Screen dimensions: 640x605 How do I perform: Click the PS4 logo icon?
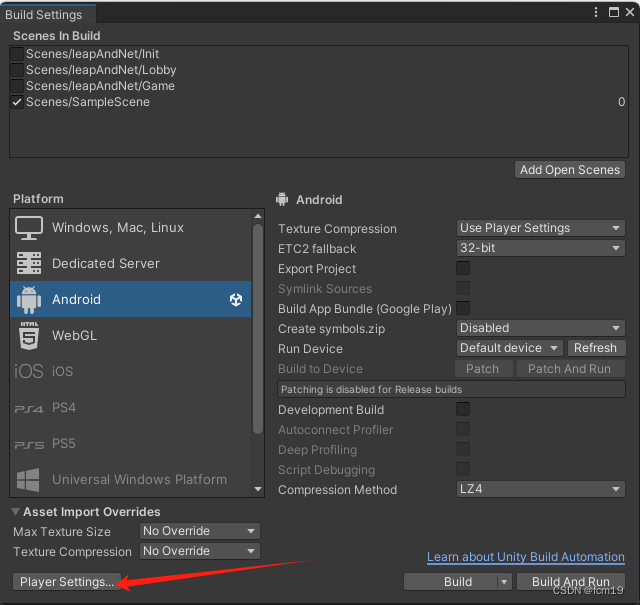coord(29,409)
